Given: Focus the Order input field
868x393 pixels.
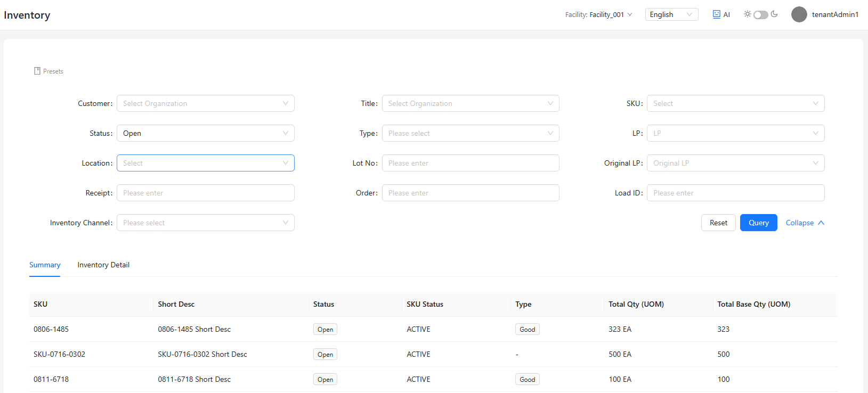Looking at the screenshot, I should pos(470,193).
